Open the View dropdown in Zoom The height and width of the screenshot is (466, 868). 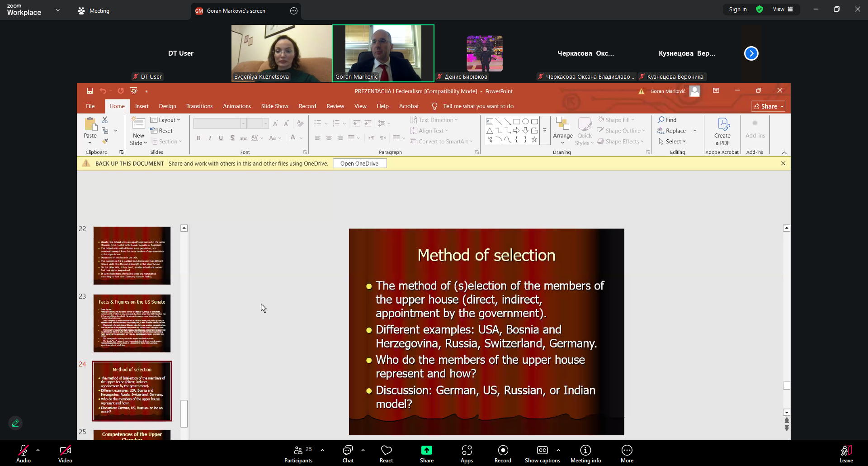coord(783,9)
